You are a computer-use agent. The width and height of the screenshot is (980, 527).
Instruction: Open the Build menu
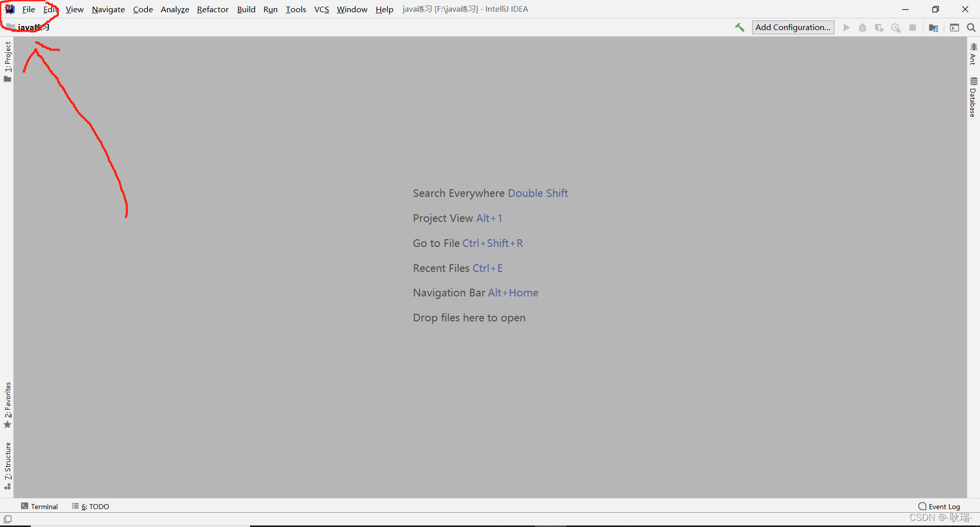pos(246,9)
